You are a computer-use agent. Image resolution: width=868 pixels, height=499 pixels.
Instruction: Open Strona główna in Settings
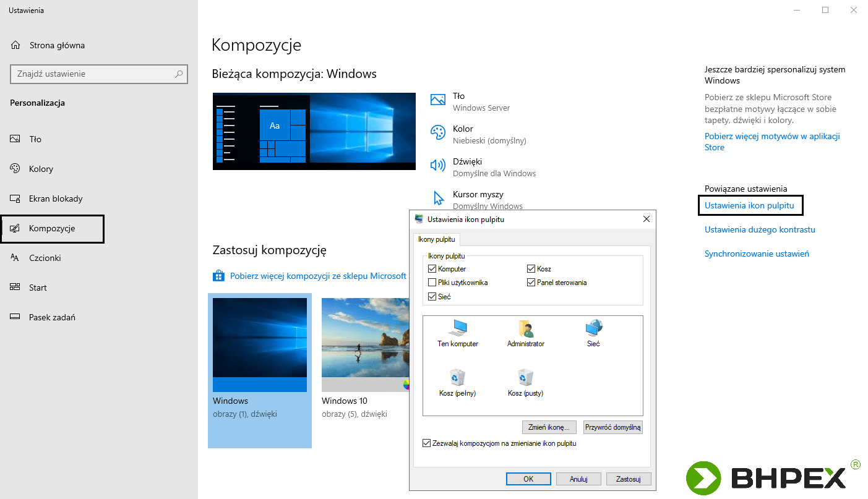(57, 45)
